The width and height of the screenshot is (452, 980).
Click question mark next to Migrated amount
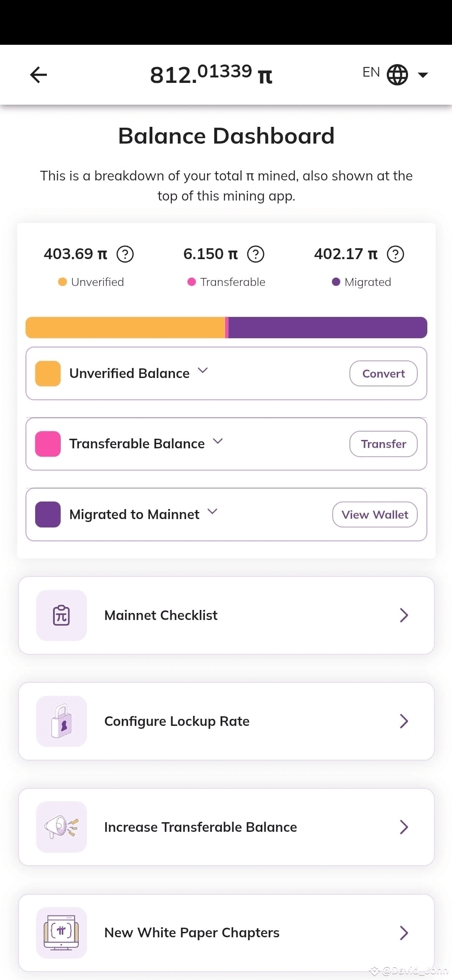(x=395, y=254)
